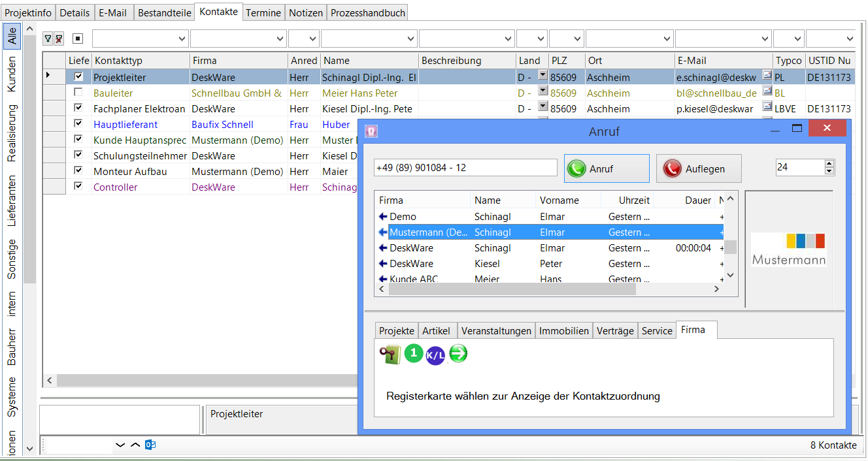Open the Land dropdown in the Projektleiter row
This screenshot has height=461, width=868.
pyautogui.click(x=542, y=75)
